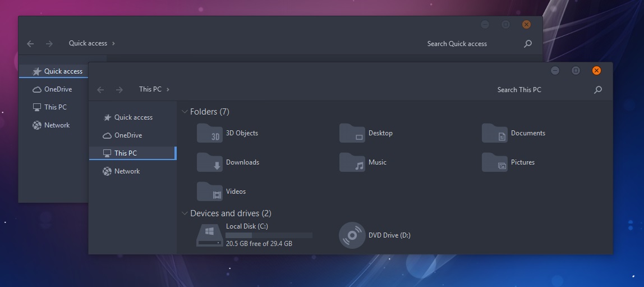Expand the This PC address bar chevron

[168, 90]
